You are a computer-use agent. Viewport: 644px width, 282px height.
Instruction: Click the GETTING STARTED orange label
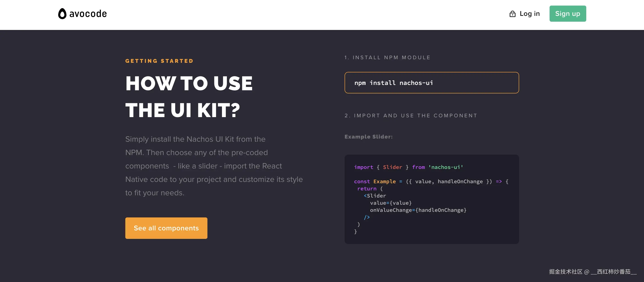(159, 61)
